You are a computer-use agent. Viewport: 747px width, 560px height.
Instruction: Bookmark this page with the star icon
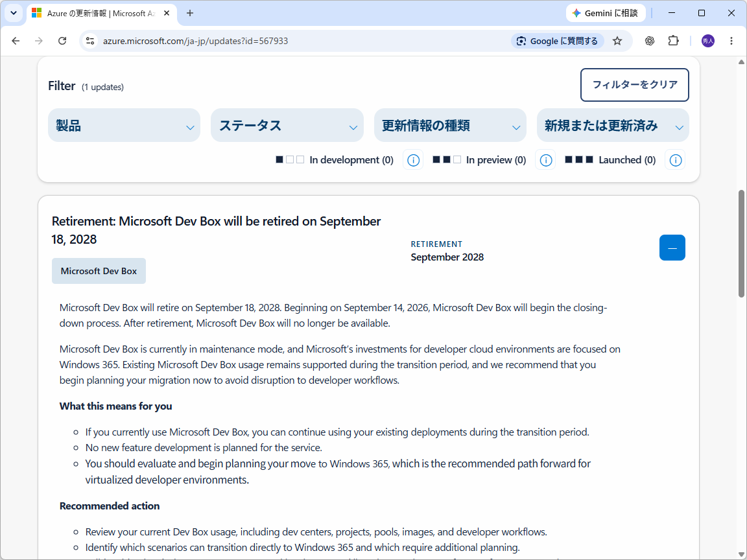tap(617, 41)
